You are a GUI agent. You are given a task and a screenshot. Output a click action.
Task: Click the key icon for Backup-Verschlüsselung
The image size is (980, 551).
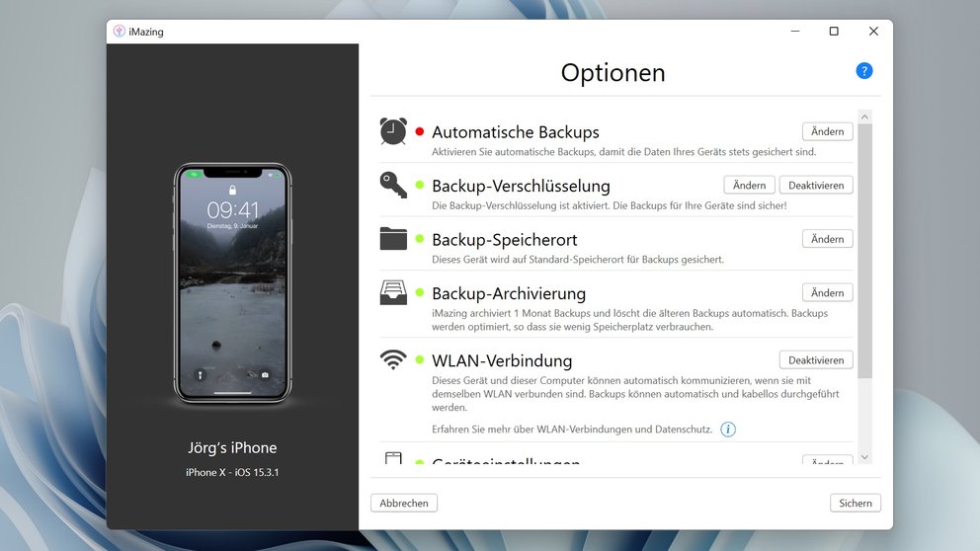[393, 186]
